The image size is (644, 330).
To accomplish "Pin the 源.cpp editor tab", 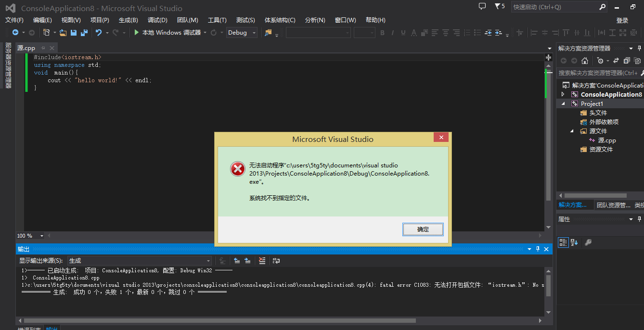I will 43,48.
